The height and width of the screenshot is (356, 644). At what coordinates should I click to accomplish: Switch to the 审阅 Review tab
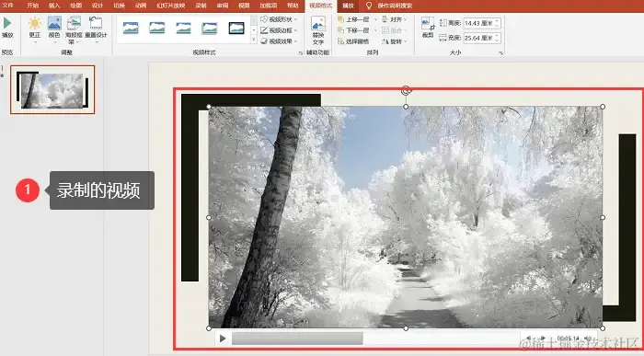[x=223, y=6]
